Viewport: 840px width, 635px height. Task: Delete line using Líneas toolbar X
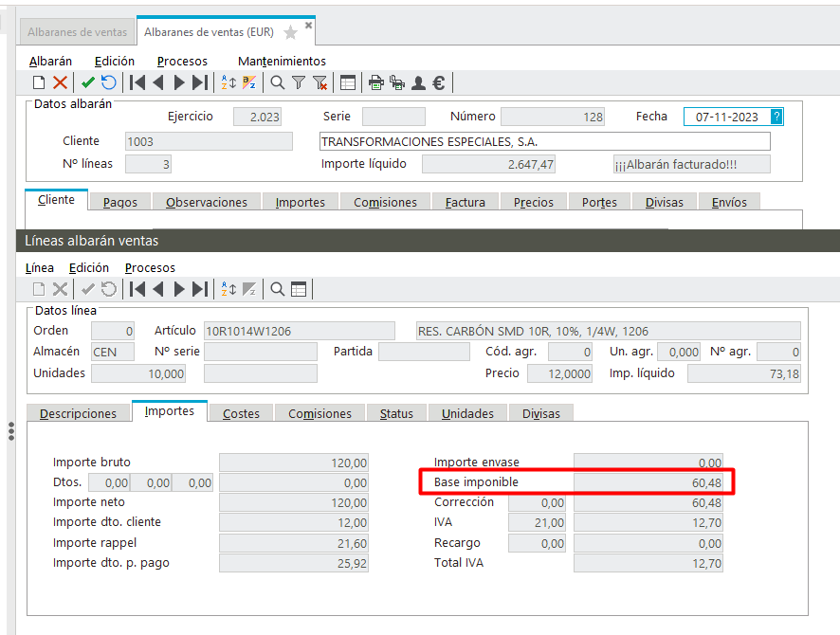pyautogui.click(x=60, y=289)
